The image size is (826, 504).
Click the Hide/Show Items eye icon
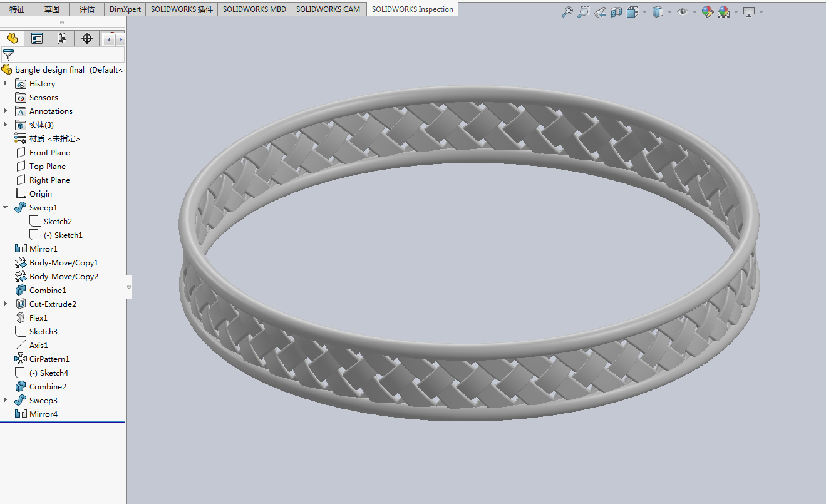coord(683,12)
